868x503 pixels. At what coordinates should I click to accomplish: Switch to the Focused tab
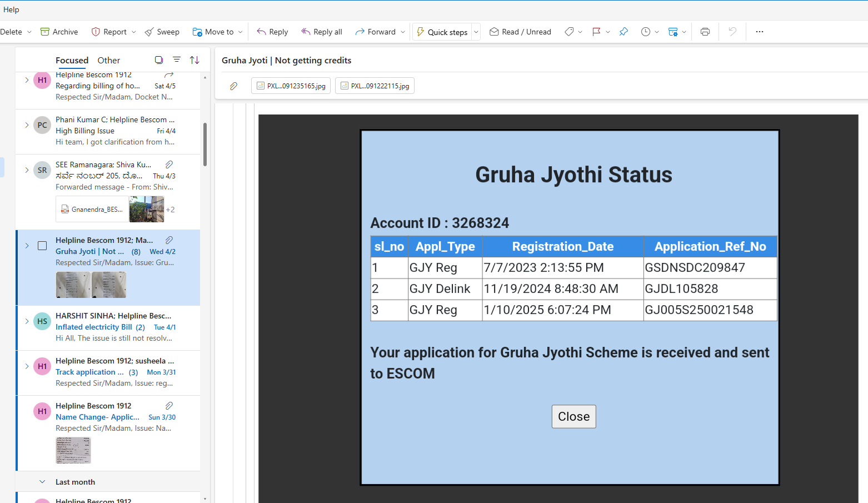pos(72,60)
